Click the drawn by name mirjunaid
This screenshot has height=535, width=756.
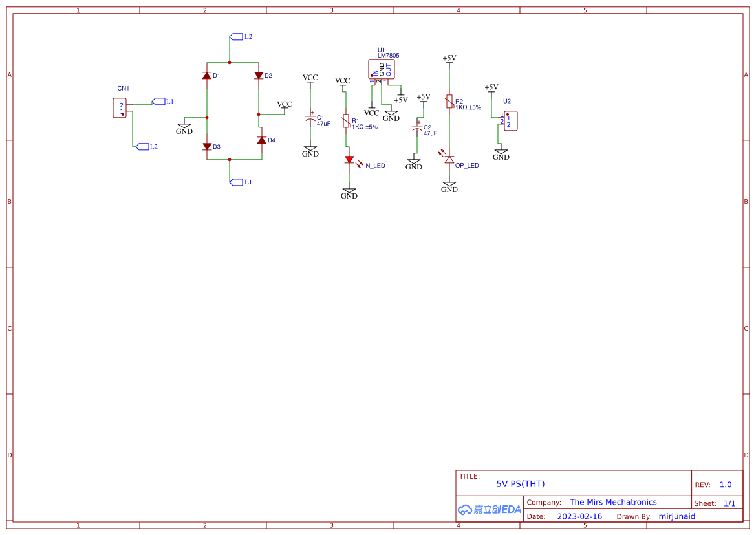point(677,516)
